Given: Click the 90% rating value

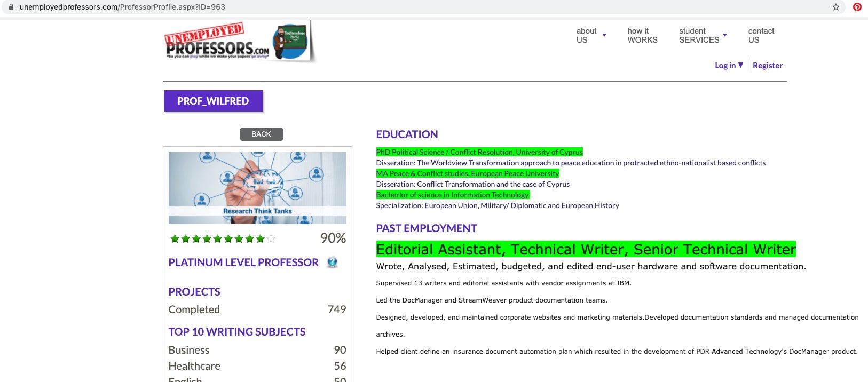Looking at the screenshot, I should tap(333, 238).
